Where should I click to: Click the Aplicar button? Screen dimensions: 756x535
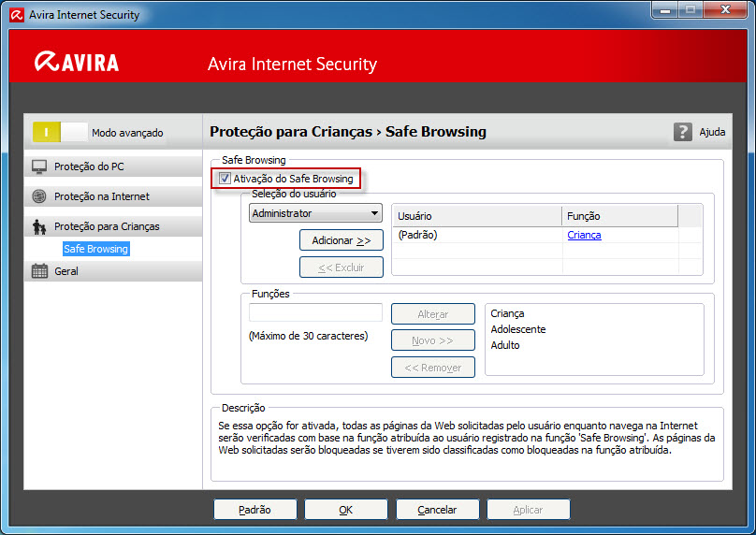tap(529, 510)
